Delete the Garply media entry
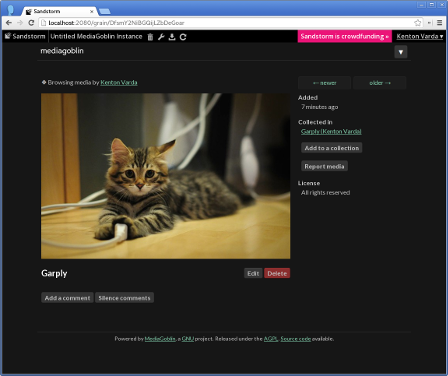 277,273
